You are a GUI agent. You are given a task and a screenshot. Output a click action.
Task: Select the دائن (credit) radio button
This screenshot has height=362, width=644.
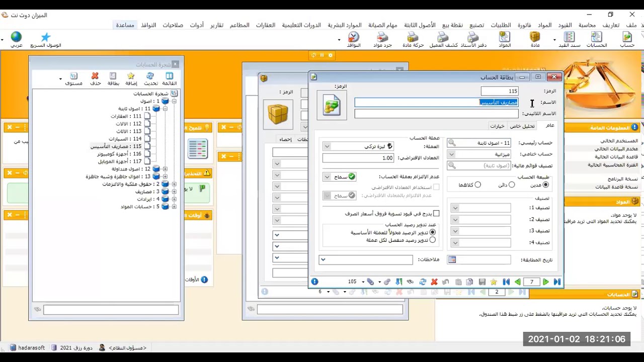[x=512, y=185]
